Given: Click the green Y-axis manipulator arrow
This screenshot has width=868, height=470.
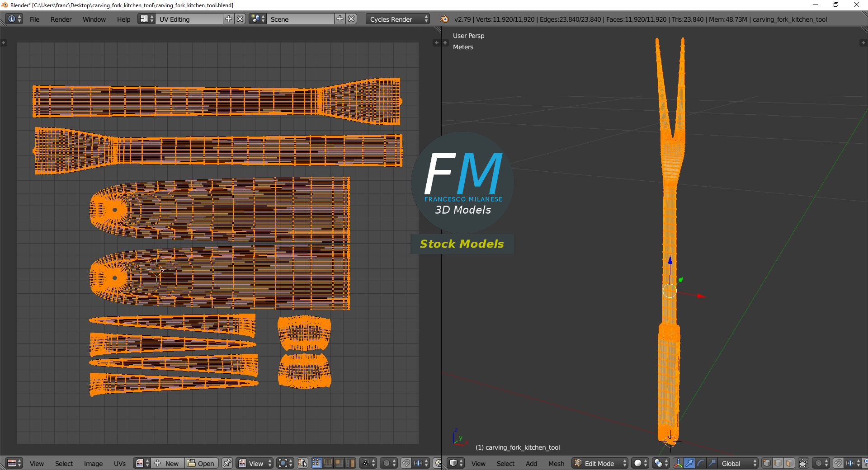Looking at the screenshot, I should coord(681,280).
